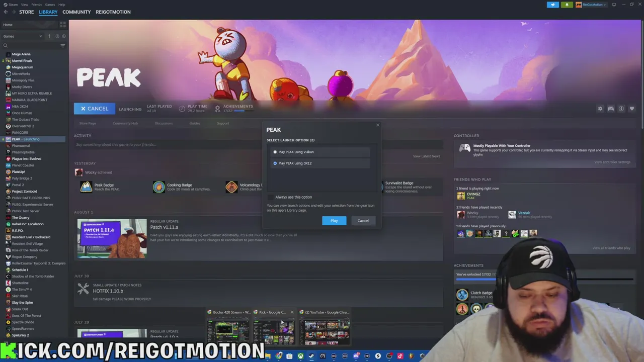Click the Steam taskbar icon
This screenshot has height=362, width=644.
pyautogui.click(x=311, y=356)
